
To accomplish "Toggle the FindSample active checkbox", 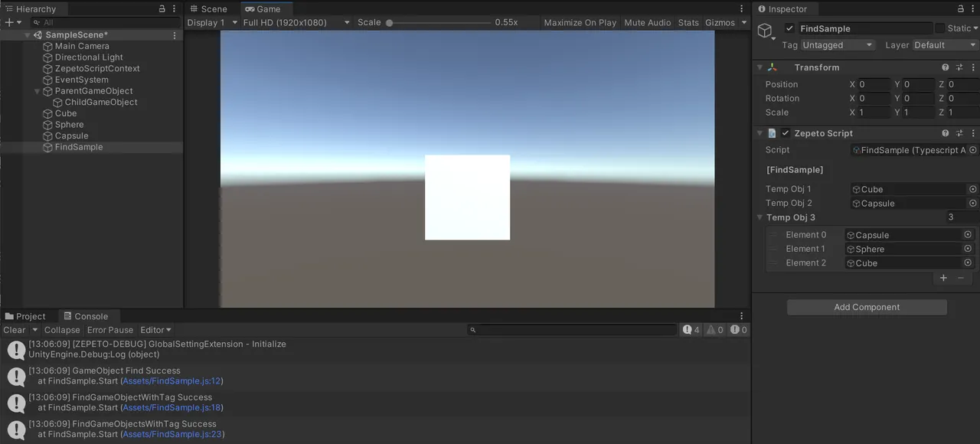I will [791, 28].
